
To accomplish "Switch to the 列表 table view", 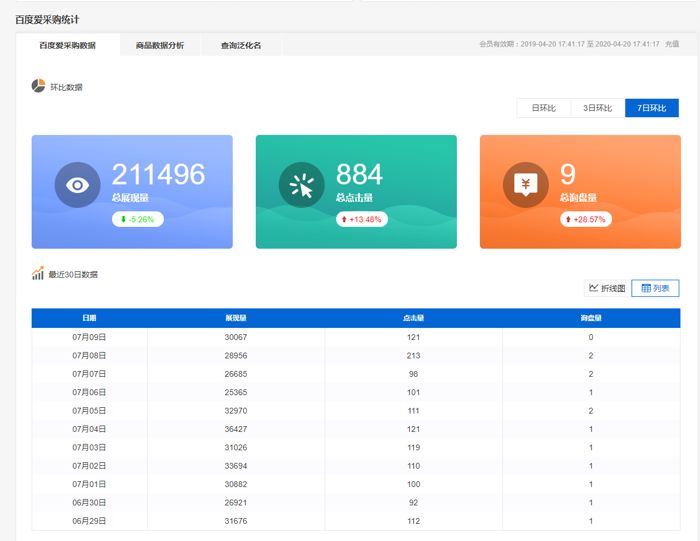I will pyautogui.click(x=655, y=288).
